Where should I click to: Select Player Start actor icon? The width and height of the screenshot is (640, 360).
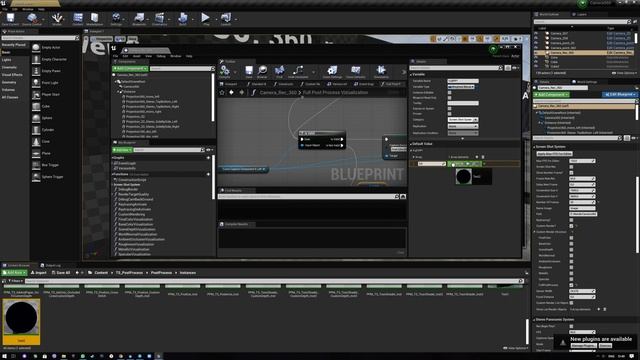point(36,94)
